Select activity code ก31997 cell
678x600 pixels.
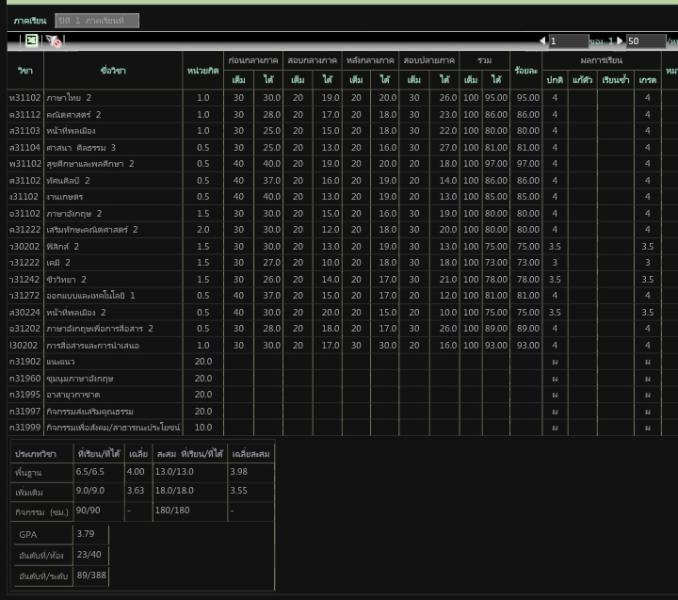25,411
